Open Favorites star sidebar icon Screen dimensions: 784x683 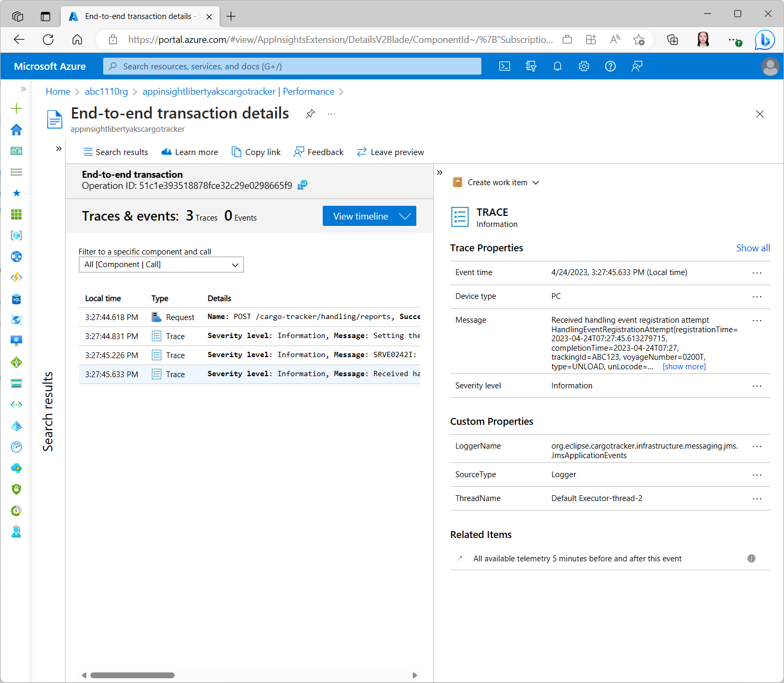(x=16, y=193)
